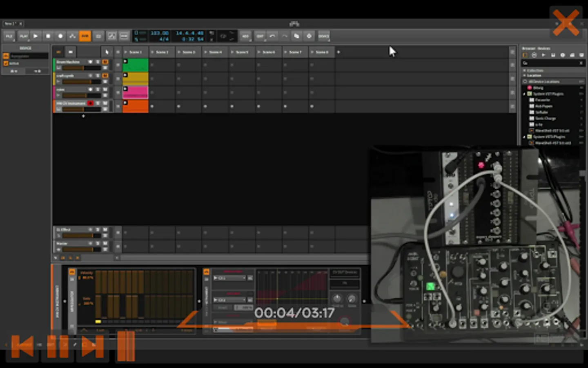The width and height of the screenshot is (588, 368).
Task: Launch Scene 2 from scene header
Action: click(x=152, y=52)
